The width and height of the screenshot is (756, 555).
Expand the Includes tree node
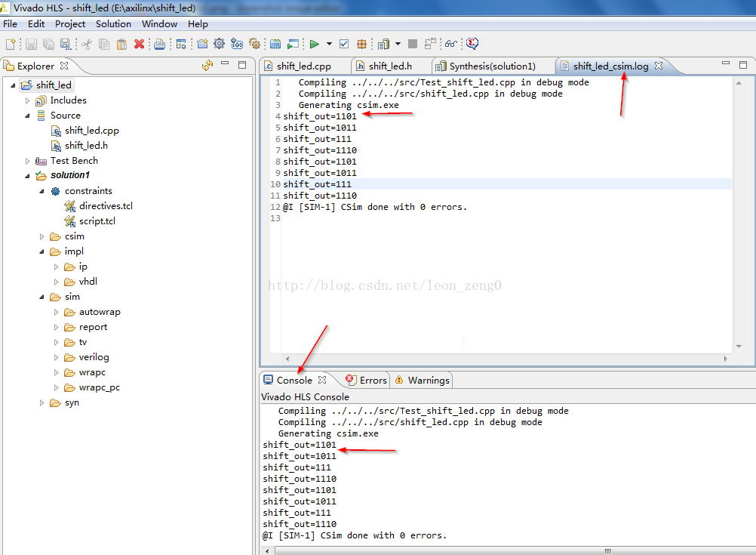(x=28, y=100)
